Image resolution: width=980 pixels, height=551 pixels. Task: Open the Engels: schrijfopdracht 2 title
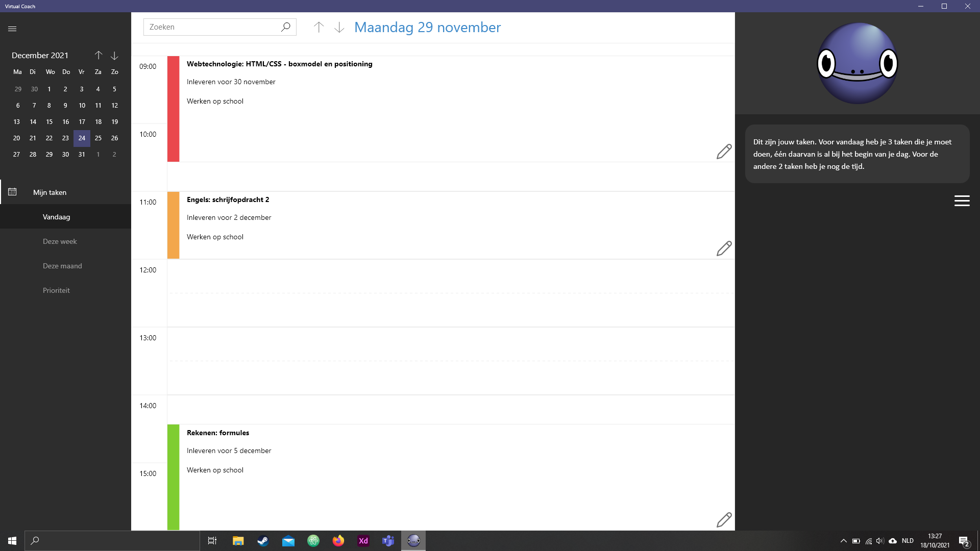coord(228,199)
